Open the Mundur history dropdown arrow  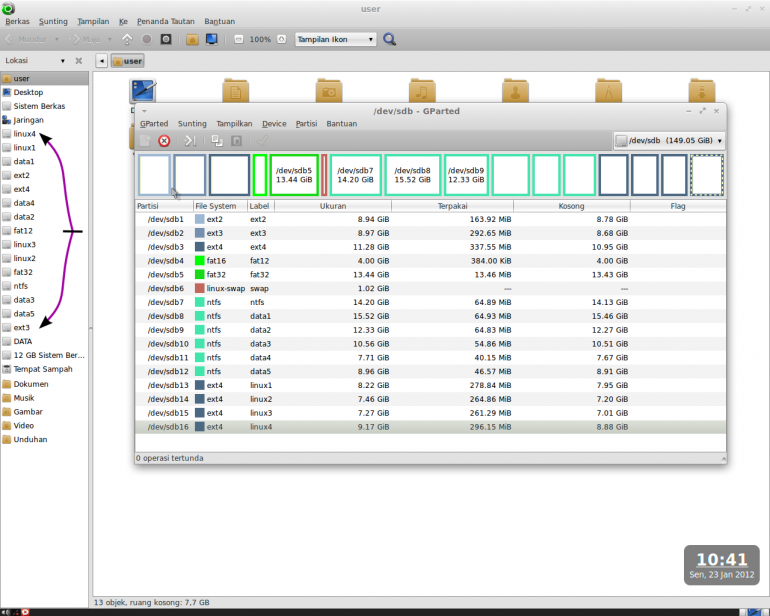(56, 39)
